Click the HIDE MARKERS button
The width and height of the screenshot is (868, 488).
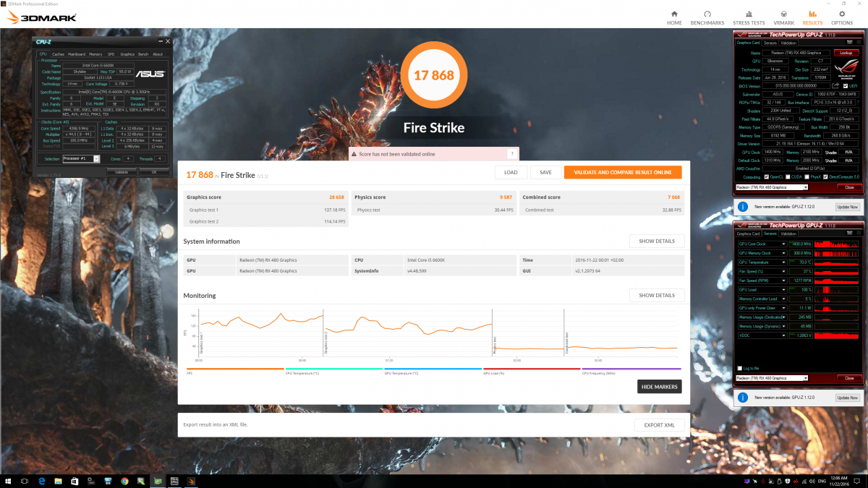pyautogui.click(x=660, y=387)
